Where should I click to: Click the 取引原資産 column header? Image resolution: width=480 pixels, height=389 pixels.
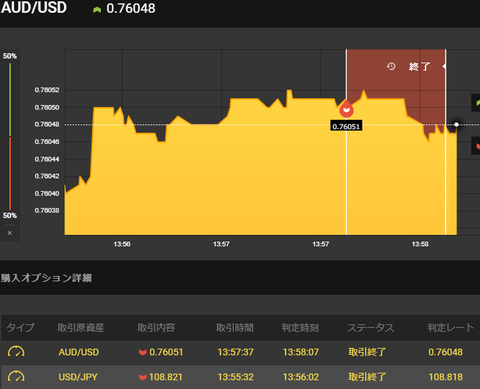[x=81, y=328]
